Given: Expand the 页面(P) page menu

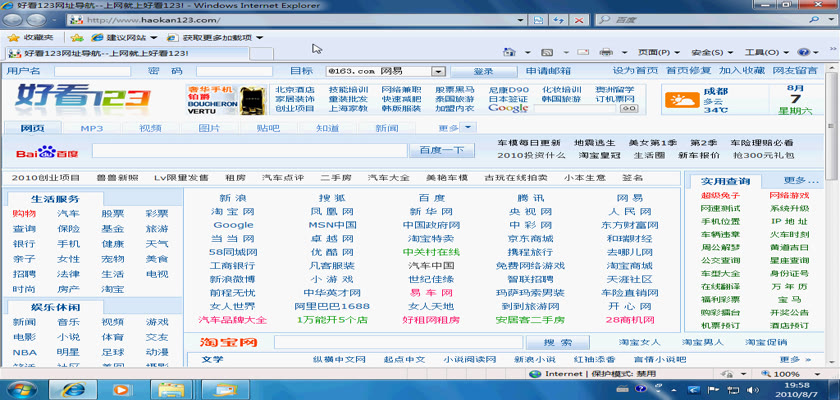Looking at the screenshot, I should (x=656, y=52).
